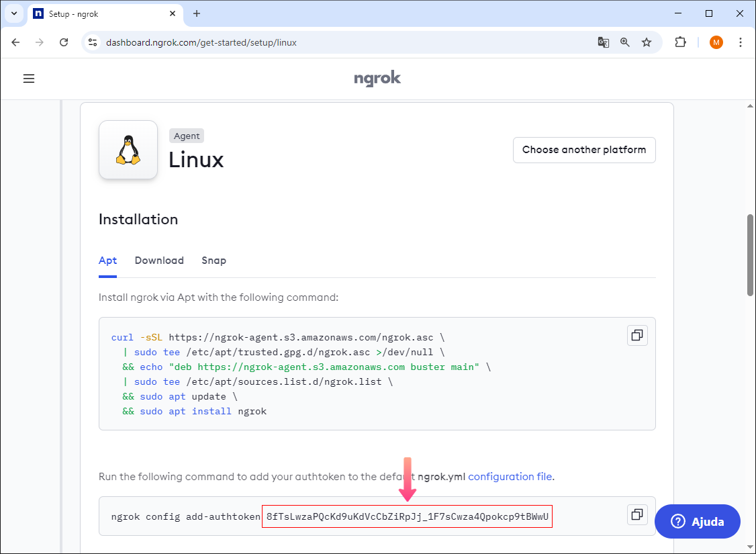756x554 pixels.
Task: Click the 'sudo apt install ngrok' line
Action: click(x=194, y=411)
